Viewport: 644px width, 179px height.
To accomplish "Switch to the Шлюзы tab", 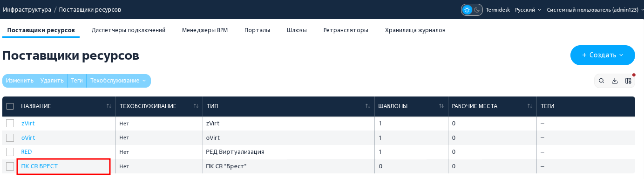I will tap(297, 30).
